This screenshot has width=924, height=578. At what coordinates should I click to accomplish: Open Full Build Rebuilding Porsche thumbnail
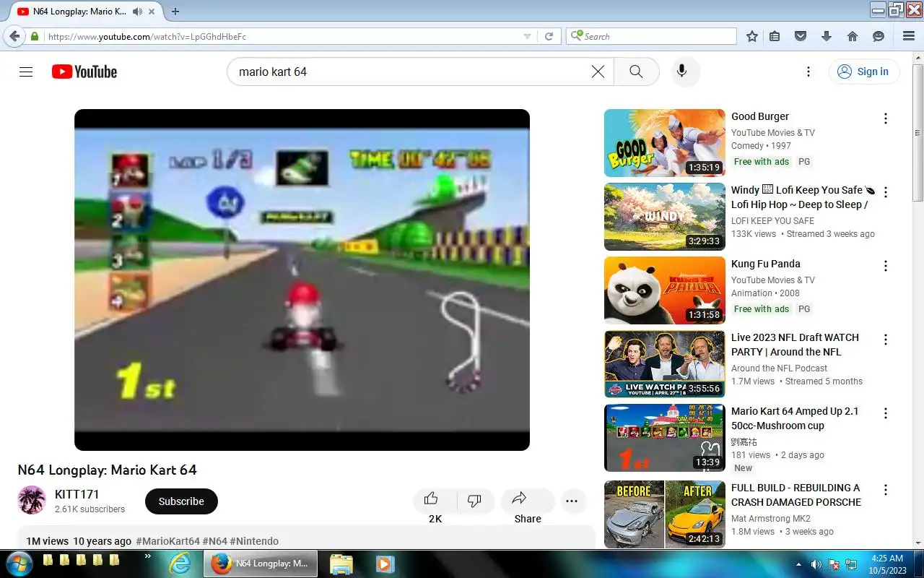tap(664, 514)
